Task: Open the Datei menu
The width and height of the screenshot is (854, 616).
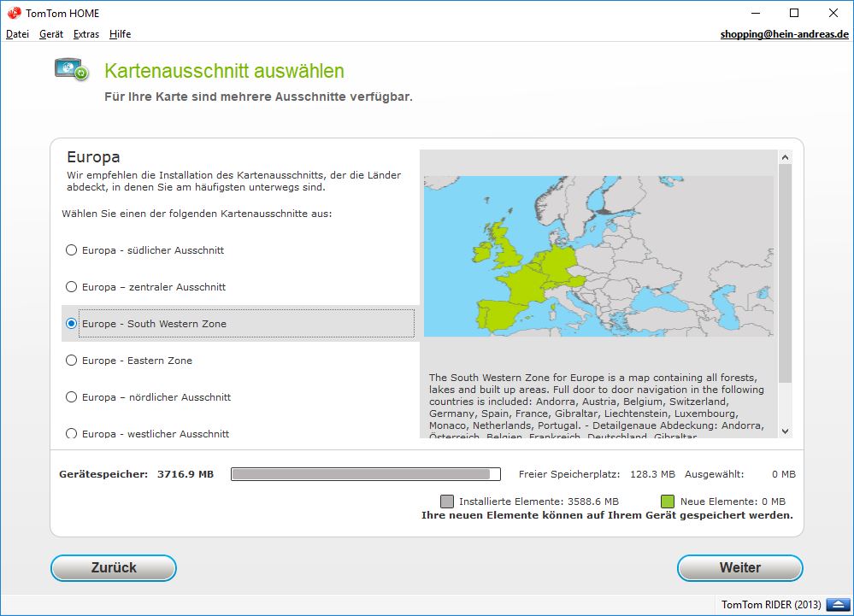Action: [x=17, y=34]
